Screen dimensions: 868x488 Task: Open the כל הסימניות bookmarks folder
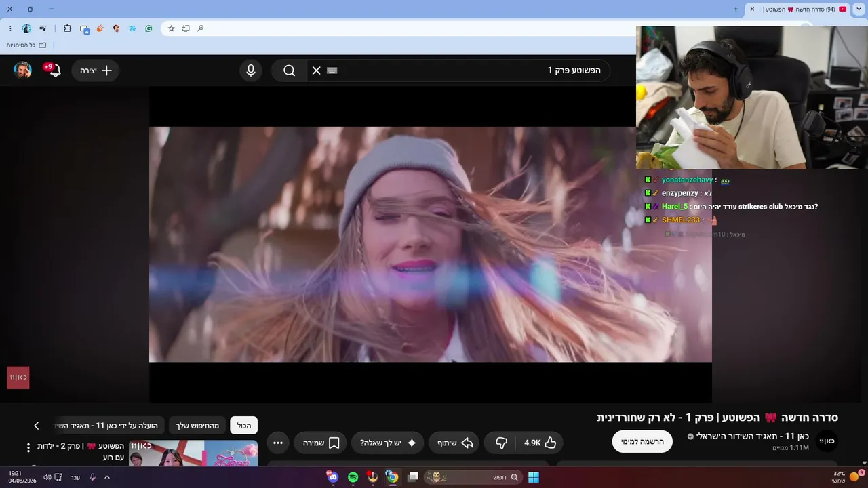26,45
